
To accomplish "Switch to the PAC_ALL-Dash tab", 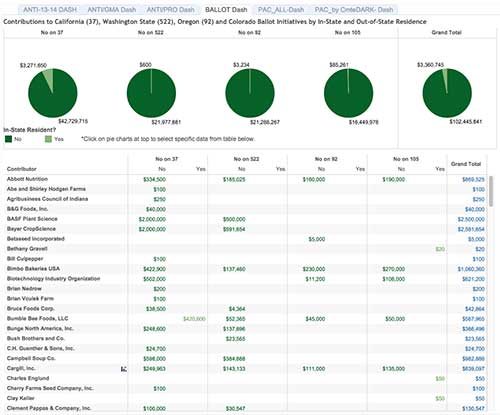I will [x=281, y=10].
